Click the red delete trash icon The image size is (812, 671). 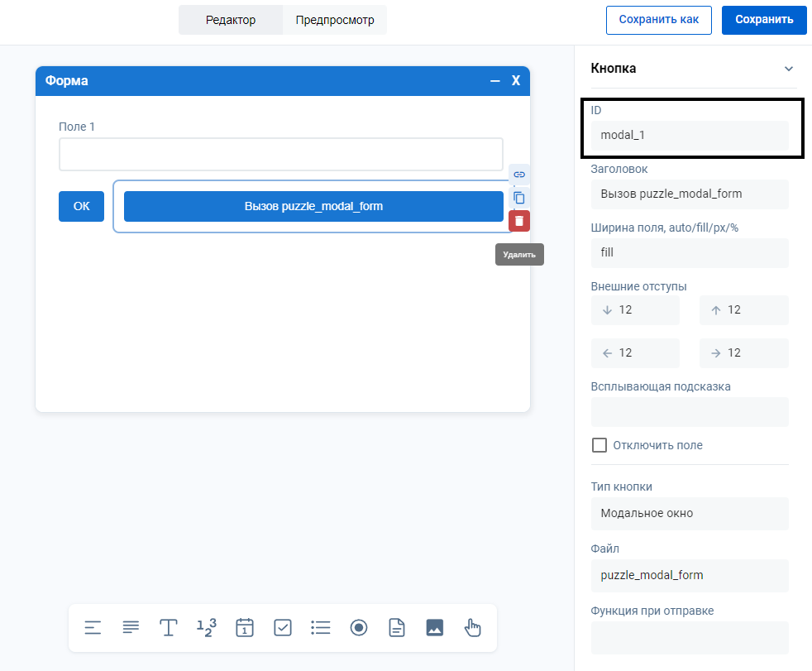coord(519,221)
